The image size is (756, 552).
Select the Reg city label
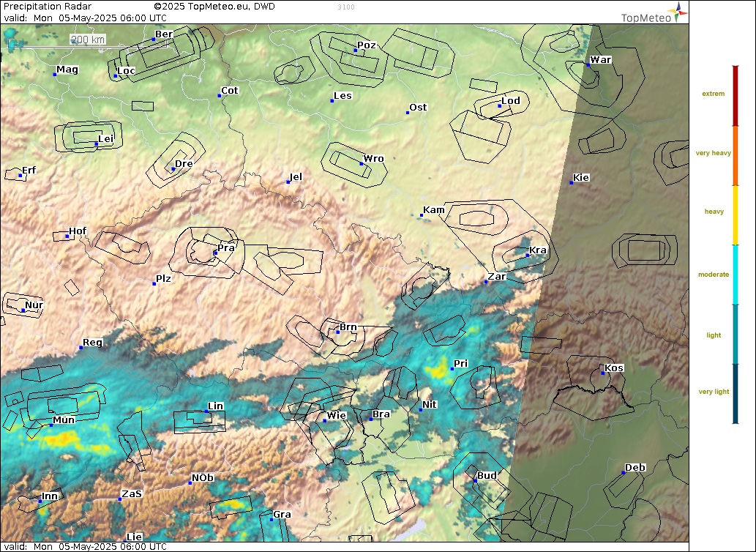coord(92,343)
